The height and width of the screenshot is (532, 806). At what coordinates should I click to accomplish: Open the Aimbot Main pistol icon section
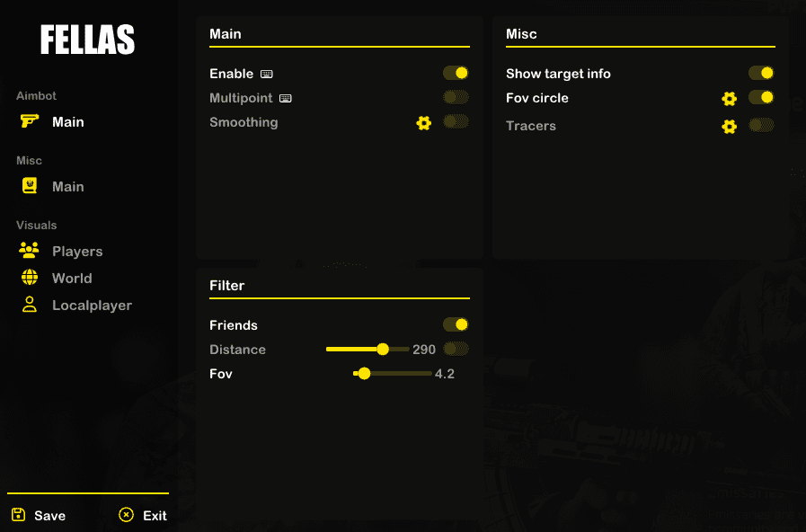30,121
